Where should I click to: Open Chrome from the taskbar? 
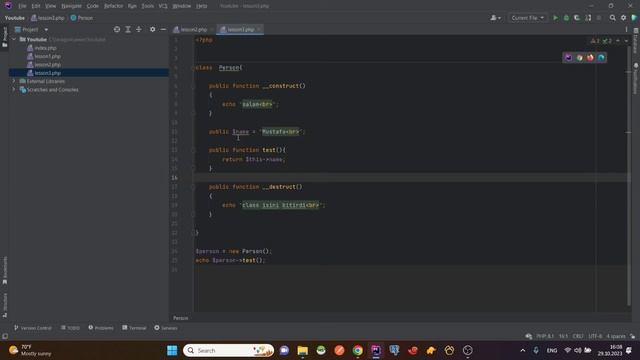click(x=358, y=350)
